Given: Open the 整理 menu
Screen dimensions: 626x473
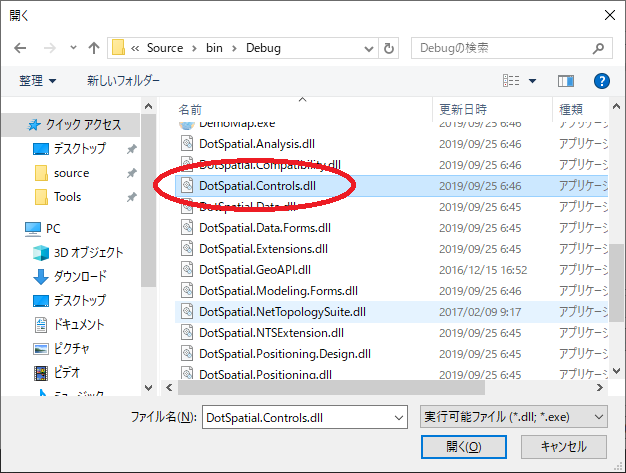Looking at the screenshot, I should coord(38,81).
